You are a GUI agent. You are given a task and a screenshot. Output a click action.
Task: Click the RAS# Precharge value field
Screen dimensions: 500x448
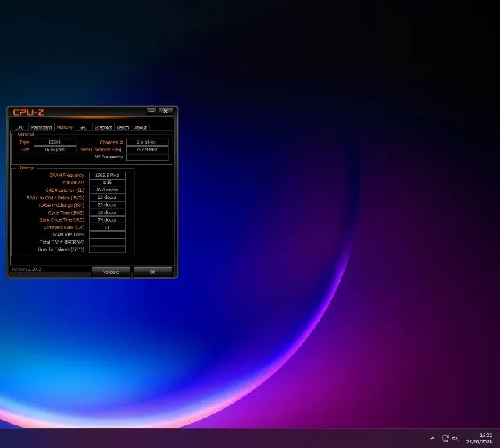point(107,205)
